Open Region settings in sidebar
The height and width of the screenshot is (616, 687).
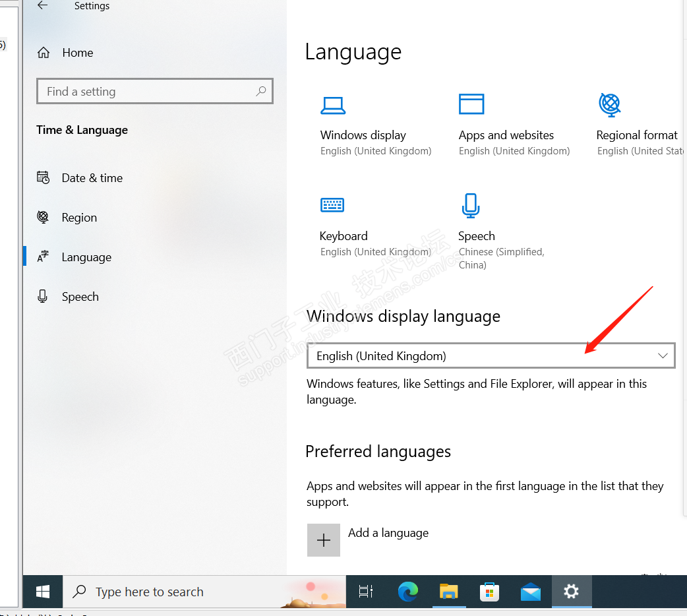pos(79,218)
